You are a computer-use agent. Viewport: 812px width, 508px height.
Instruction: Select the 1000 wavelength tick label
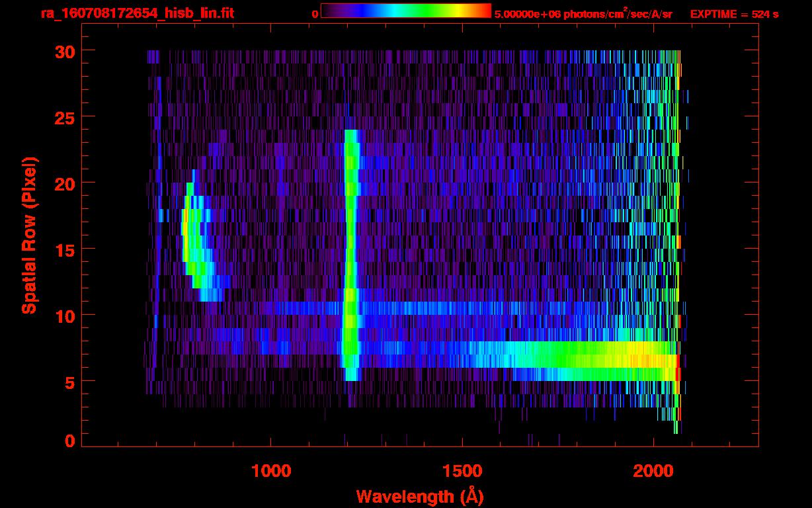click(271, 471)
